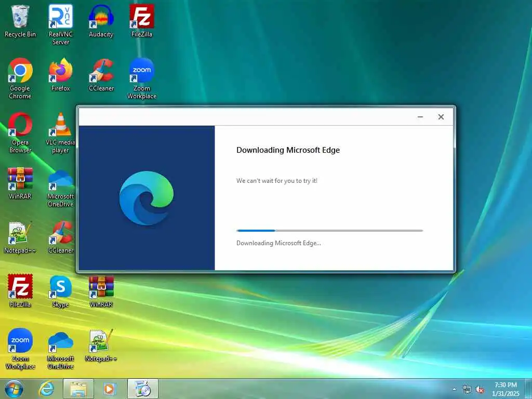
Task: Select the Audacity desktop shortcut
Action: [101, 21]
